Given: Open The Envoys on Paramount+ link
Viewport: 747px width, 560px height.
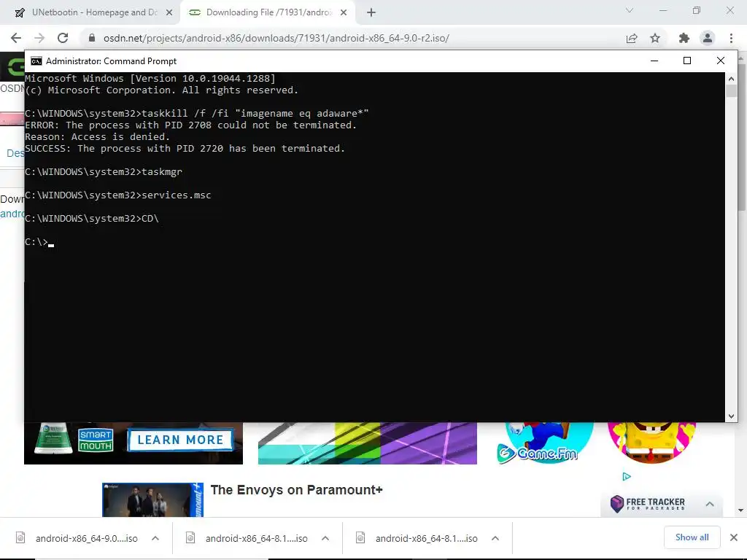Looking at the screenshot, I should pyautogui.click(x=296, y=490).
